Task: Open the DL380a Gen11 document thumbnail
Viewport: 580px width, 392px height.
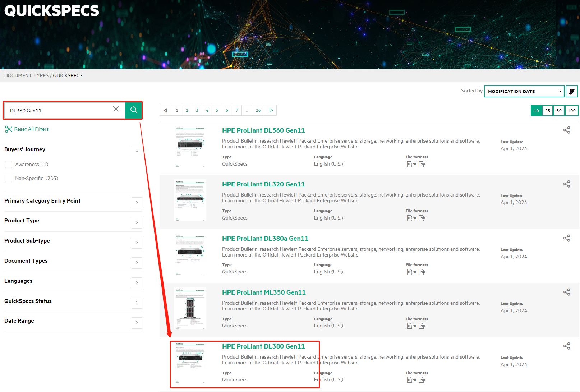Action: point(190,255)
